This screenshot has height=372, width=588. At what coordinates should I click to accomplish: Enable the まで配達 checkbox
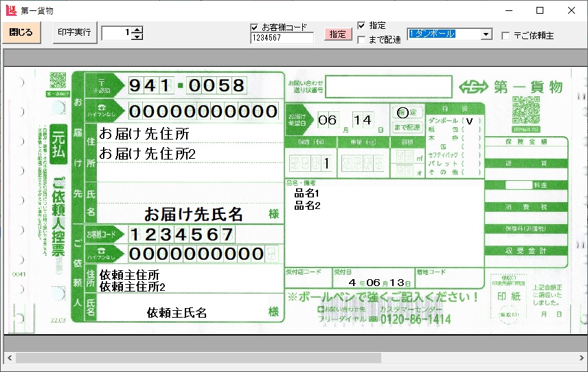361,40
